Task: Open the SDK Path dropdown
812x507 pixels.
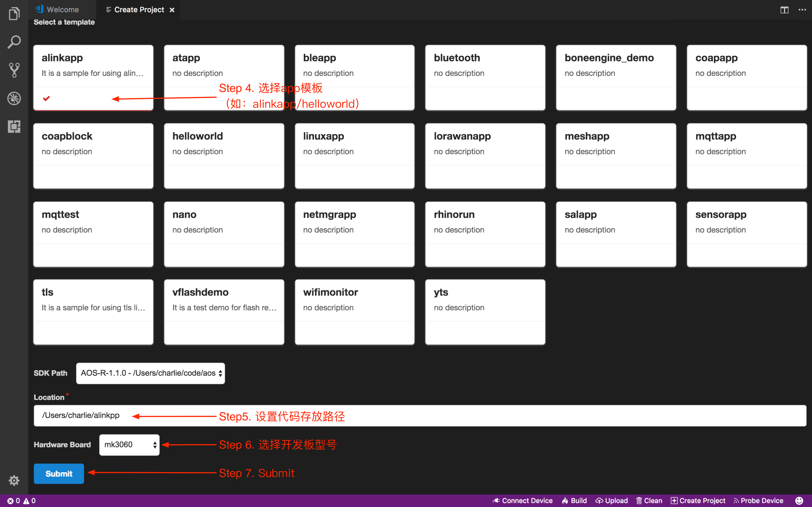Action: 150,373
